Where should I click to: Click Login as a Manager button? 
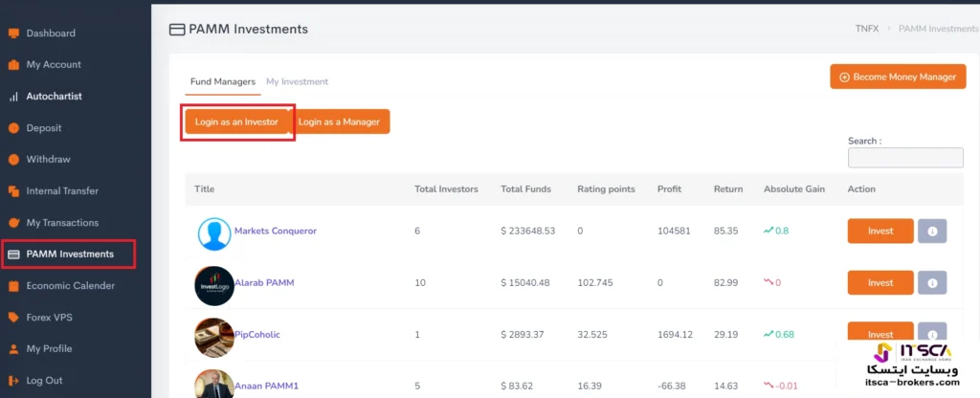[341, 122]
